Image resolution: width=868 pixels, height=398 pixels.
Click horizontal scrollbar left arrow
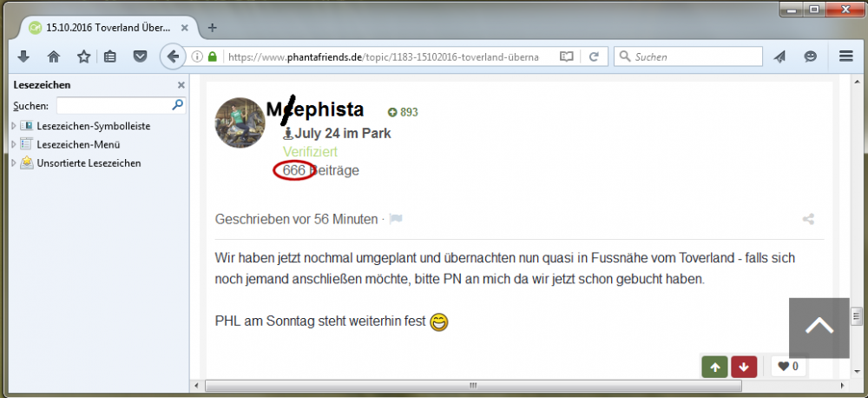[194, 385]
